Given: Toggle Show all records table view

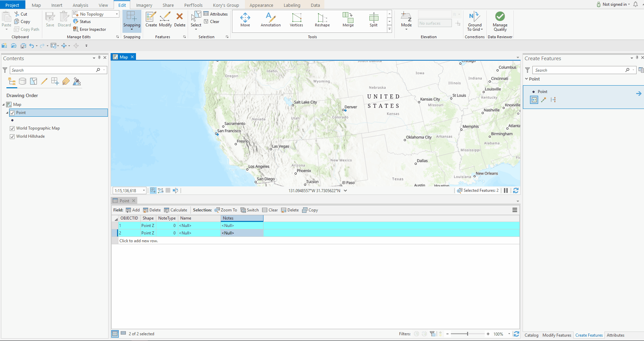Looking at the screenshot, I should click(115, 334).
